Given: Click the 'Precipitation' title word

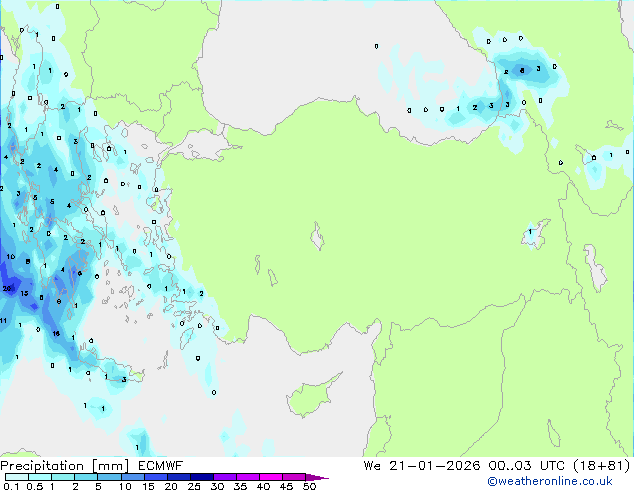Looking at the screenshot, I should pos(42,466).
